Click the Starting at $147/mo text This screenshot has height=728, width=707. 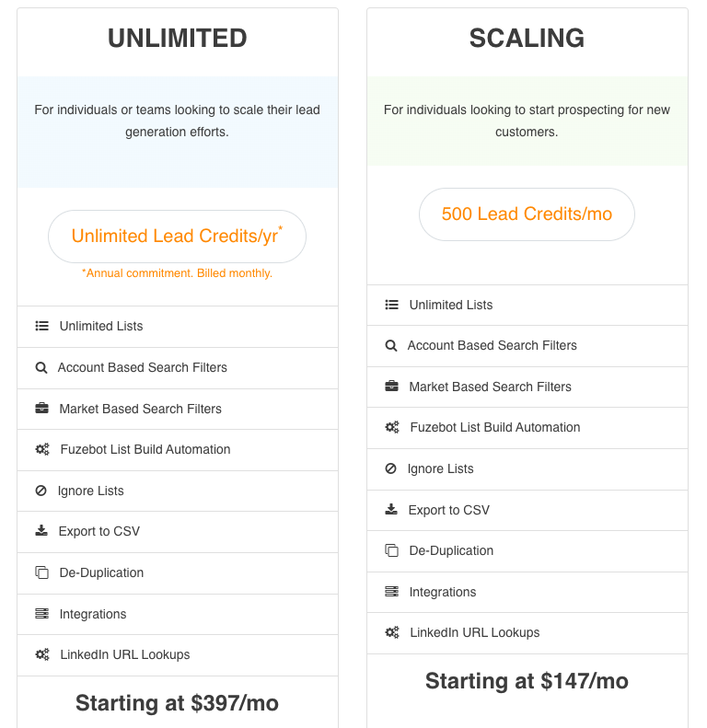[x=527, y=681]
